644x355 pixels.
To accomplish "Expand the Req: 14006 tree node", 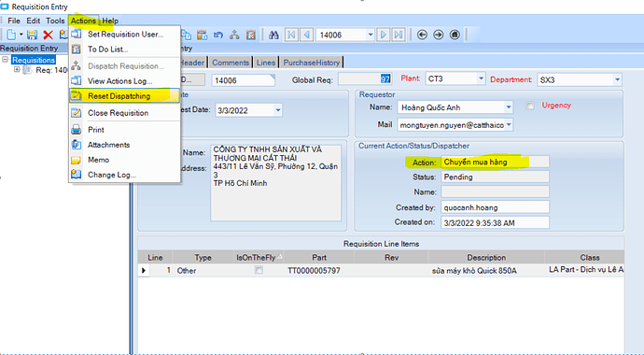I will 17,70.
